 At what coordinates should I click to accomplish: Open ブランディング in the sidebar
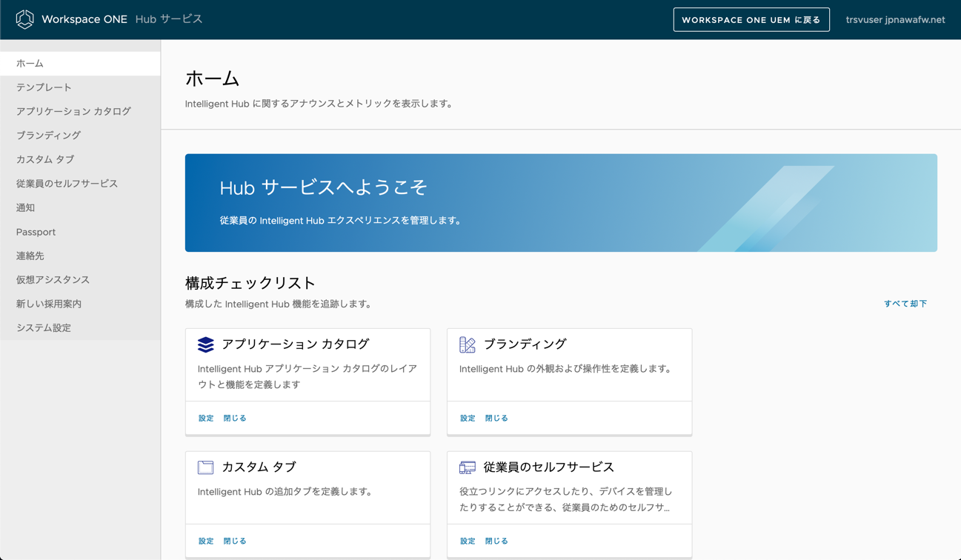coord(80,136)
